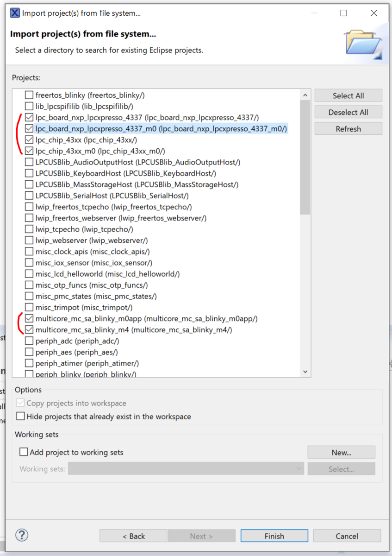Select multicore_mc_sa_blinky_m4 row text
392x556 pixels.
click(134, 330)
